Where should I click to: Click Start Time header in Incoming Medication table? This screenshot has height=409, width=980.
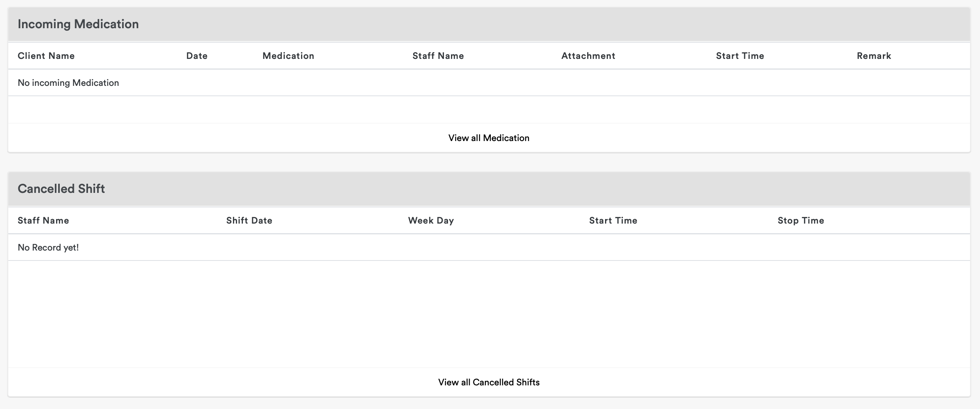coord(740,56)
